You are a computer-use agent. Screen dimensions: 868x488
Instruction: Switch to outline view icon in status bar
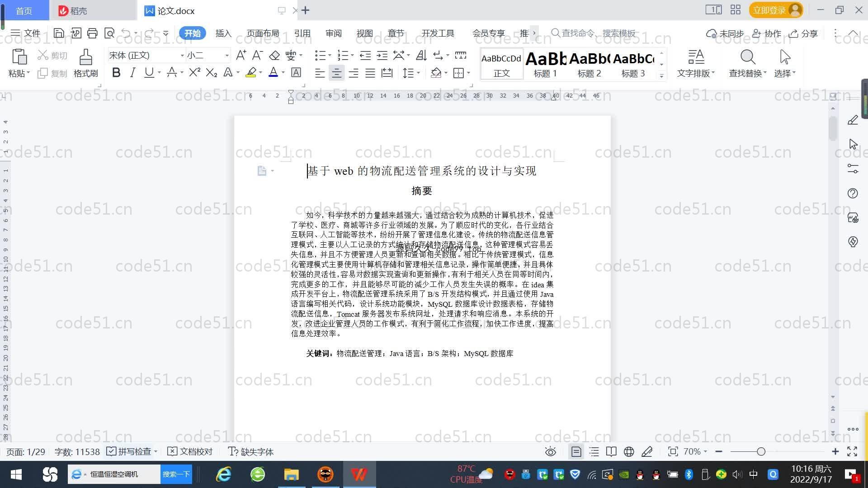click(x=594, y=451)
